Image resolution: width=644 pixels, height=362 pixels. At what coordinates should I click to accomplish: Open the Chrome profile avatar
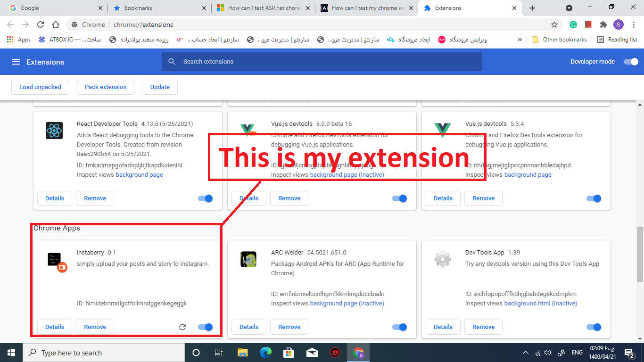618,25
